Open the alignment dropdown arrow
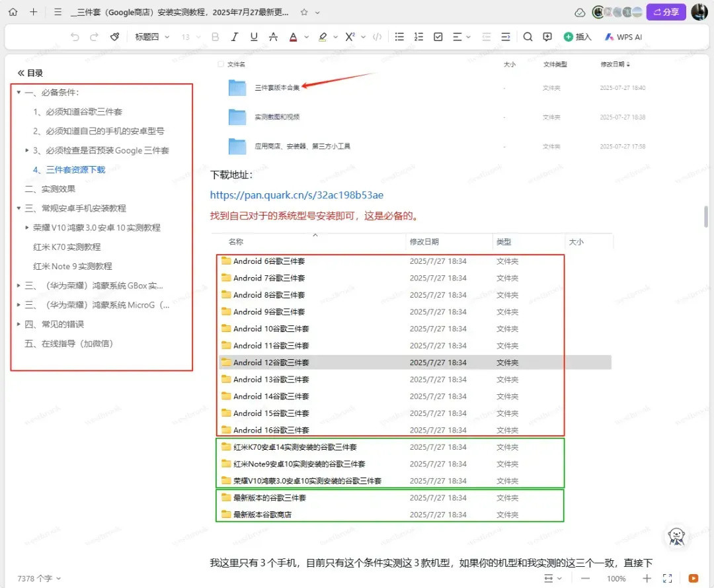Image resolution: width=714 pixels, height=588 pixels. (x=469, y=37)
